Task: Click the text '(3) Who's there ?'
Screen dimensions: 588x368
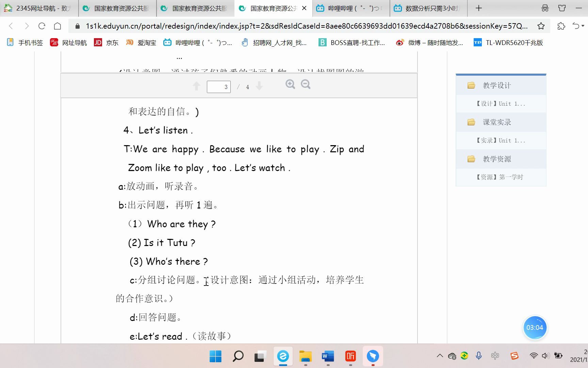Action: pos(169,262)
